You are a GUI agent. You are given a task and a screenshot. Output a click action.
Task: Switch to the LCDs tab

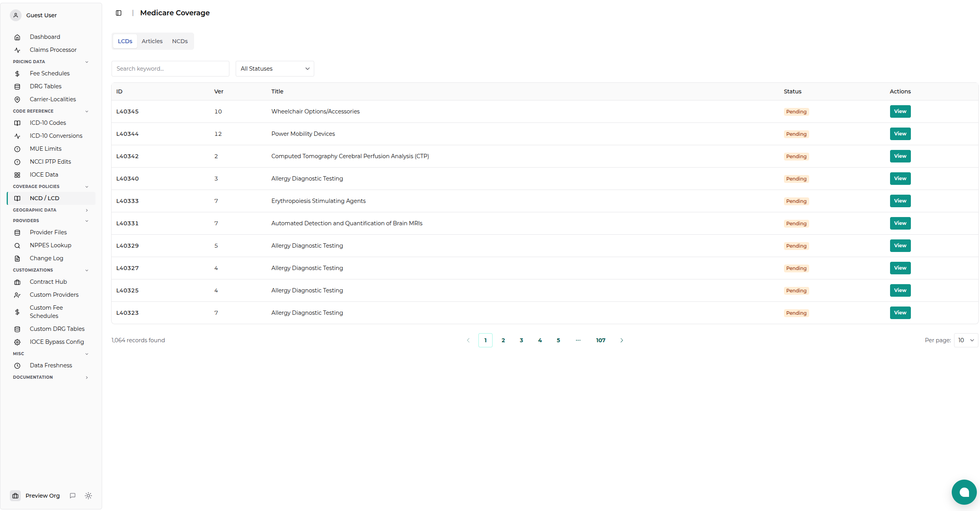pos(125,41)
